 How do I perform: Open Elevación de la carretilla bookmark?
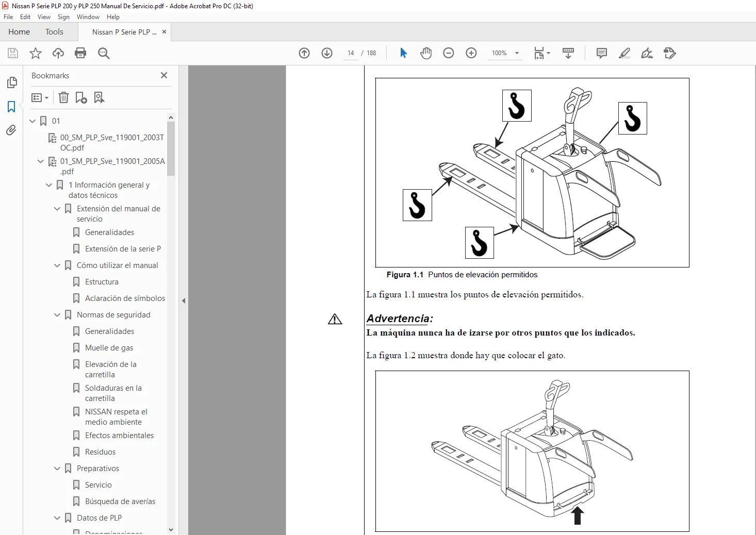click(x=110, y=370)
